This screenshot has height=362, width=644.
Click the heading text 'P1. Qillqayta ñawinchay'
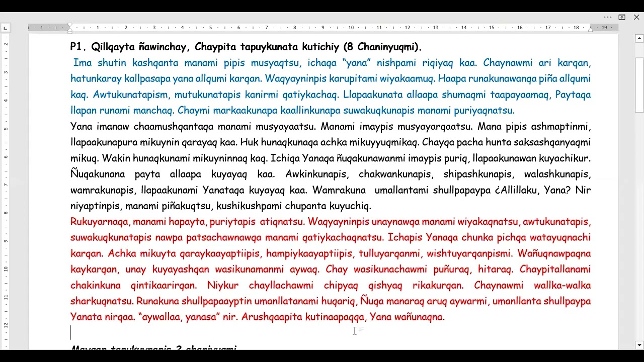coord(129,47)
